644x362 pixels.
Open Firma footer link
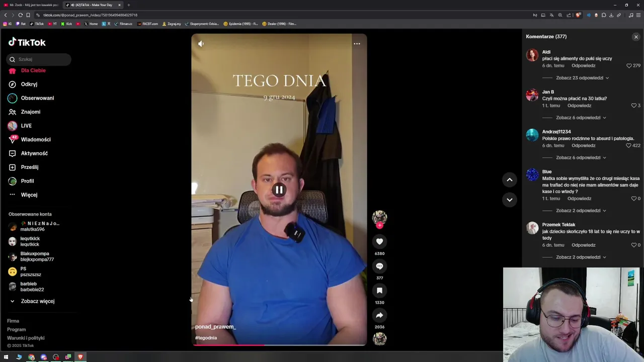point(13,321)
